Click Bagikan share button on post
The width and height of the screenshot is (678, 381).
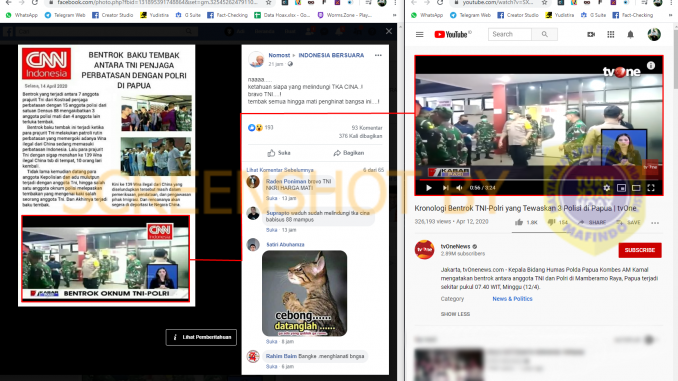click(x=349, y=153)
